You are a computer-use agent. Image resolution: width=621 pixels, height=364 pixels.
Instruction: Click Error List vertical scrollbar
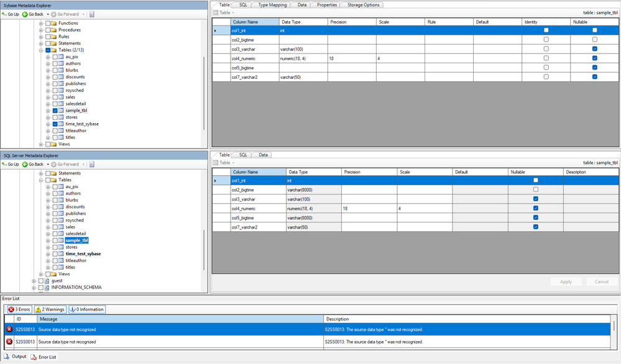[614, 326]
